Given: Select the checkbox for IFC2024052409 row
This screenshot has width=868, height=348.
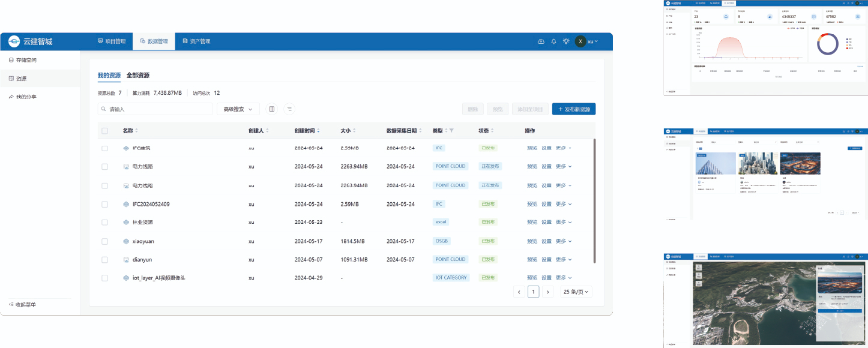Looking at the screenshot, I should click(x=105, y=204).
